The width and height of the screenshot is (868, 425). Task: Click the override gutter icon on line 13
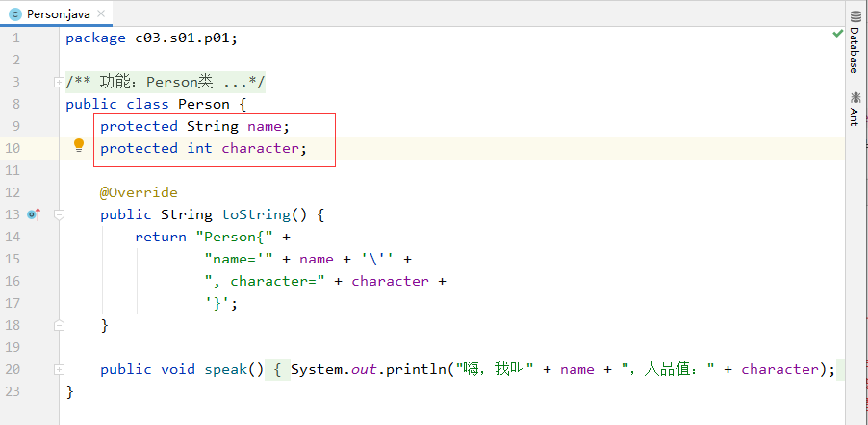tap(34, 214)
